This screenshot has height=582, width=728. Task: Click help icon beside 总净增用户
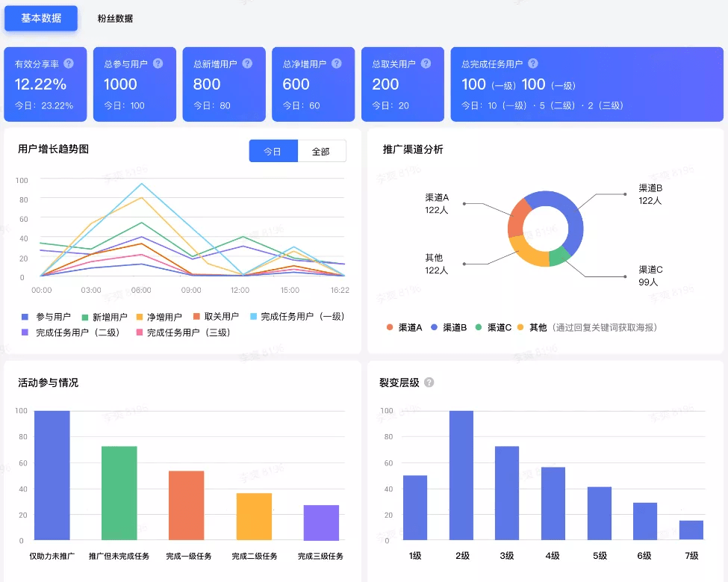coord(337,64)
